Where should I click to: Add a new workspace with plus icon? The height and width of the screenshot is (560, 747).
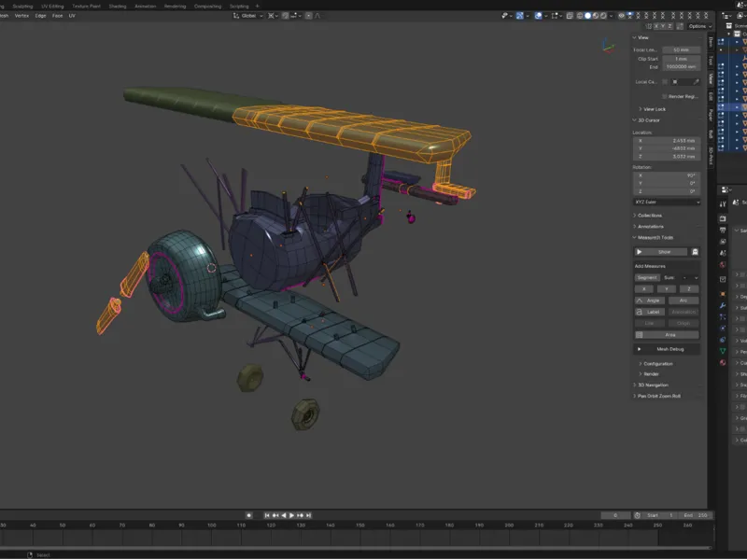(258, 7)
